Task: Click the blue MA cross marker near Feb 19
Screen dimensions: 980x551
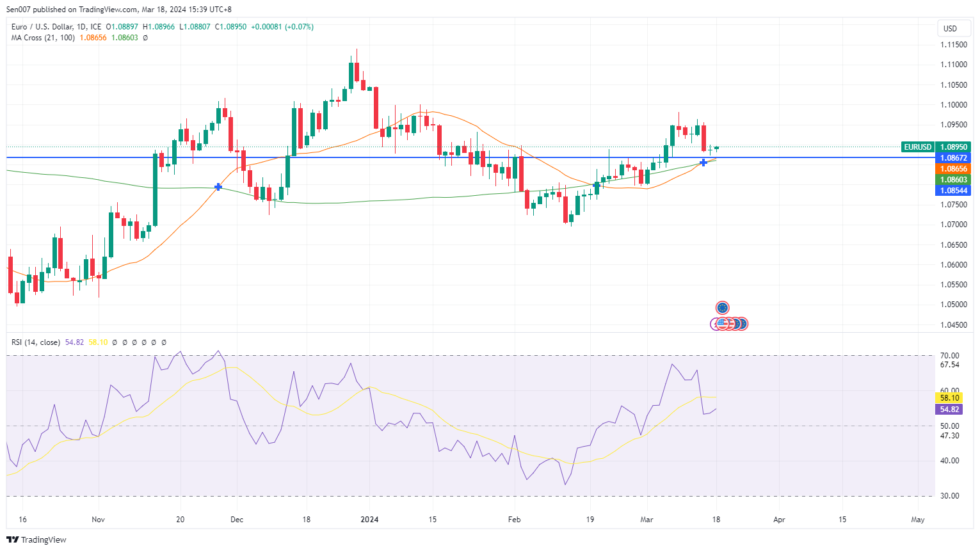Action: click(x=596, y=185)
